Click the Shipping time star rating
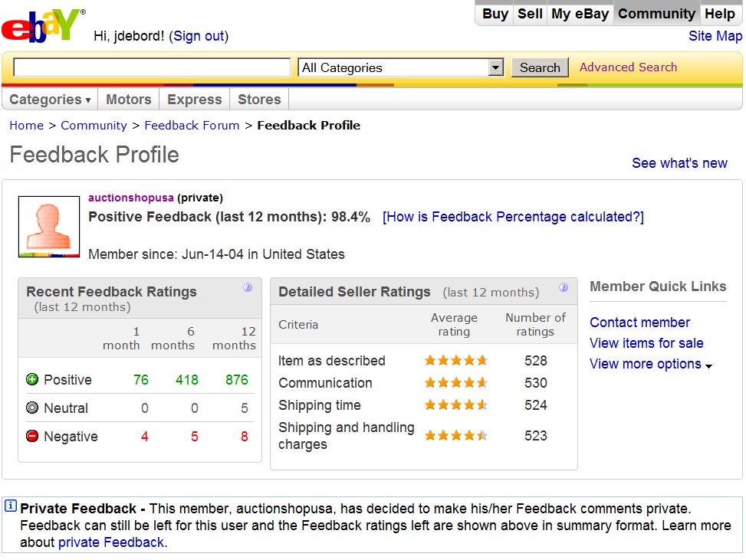The image size is (746, 560). point(455,404)
